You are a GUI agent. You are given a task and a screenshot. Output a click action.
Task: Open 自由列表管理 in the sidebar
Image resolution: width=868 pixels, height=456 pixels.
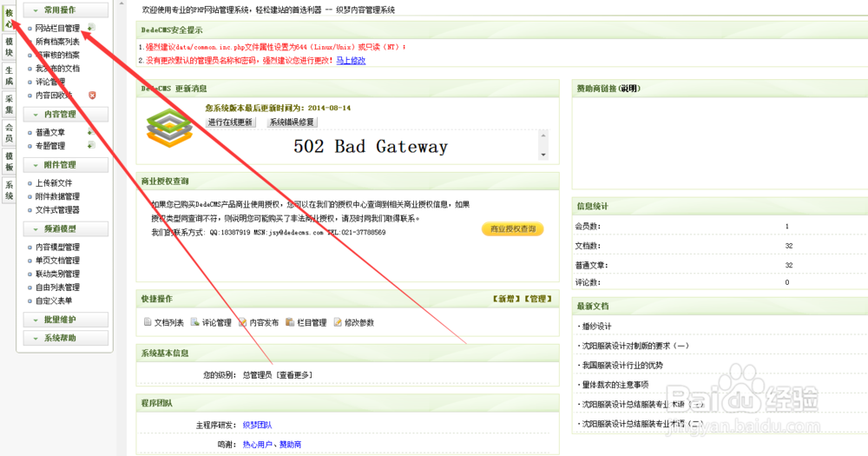[57, 287]
